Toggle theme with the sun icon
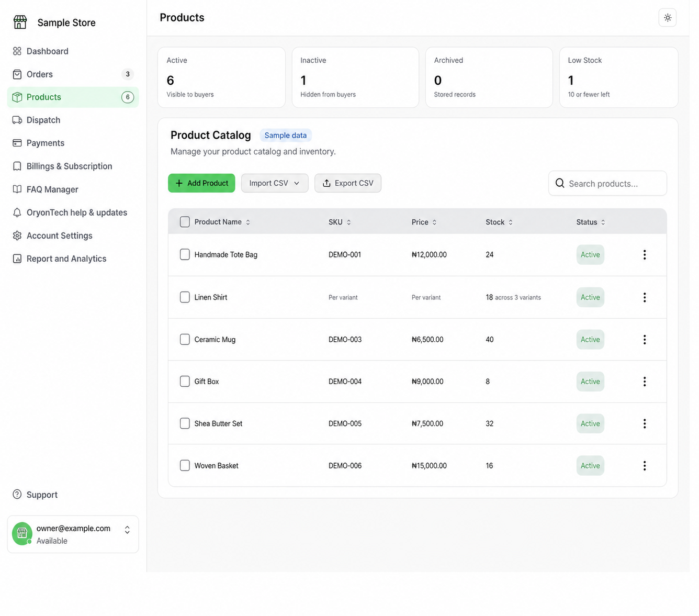 pyautogui.click(x=668, y=18)
